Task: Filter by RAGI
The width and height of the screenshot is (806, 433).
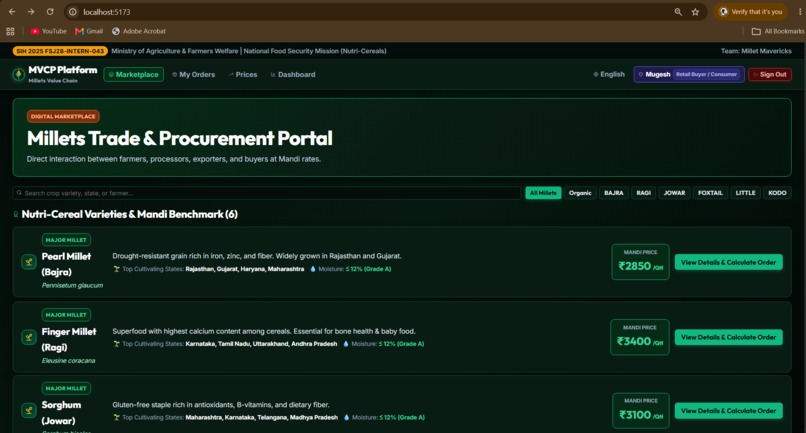Action: click(x=644, y=193)
